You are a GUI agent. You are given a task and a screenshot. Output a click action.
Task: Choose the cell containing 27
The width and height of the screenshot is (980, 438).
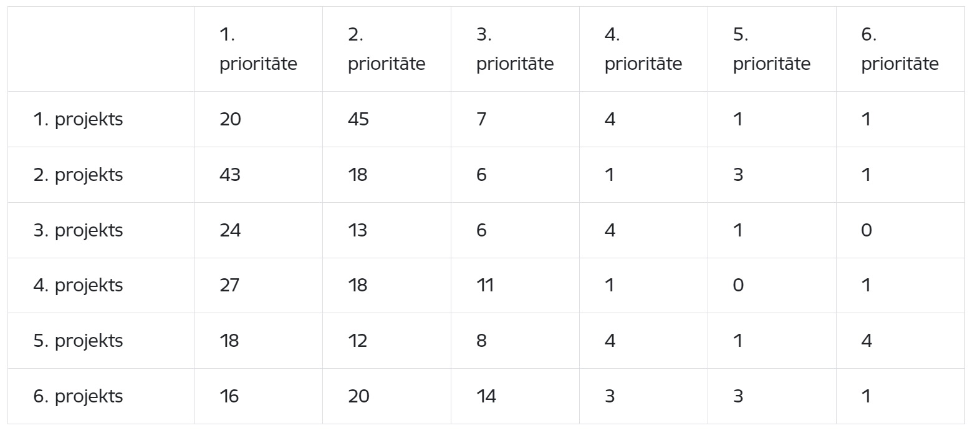pos(258,285)
